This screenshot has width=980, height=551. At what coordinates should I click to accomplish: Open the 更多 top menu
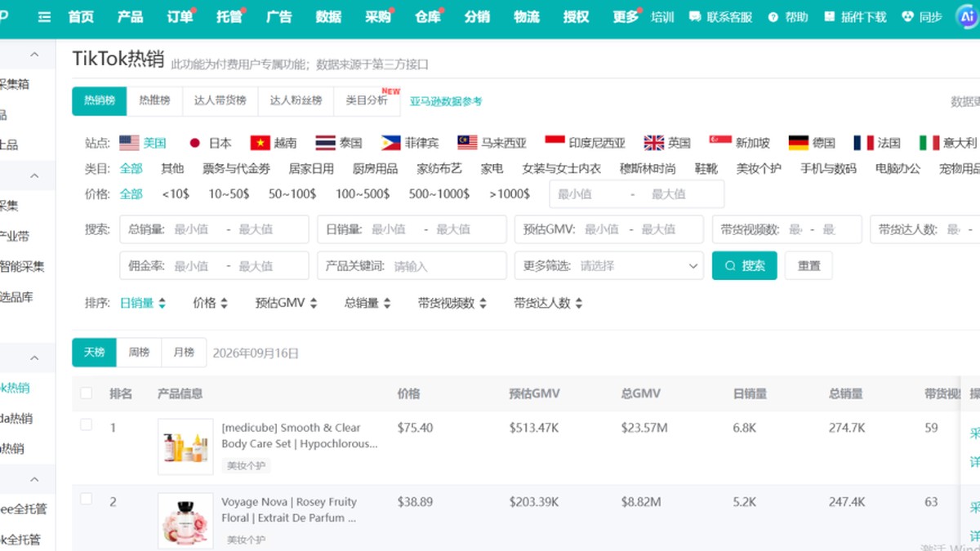(625, 17)
